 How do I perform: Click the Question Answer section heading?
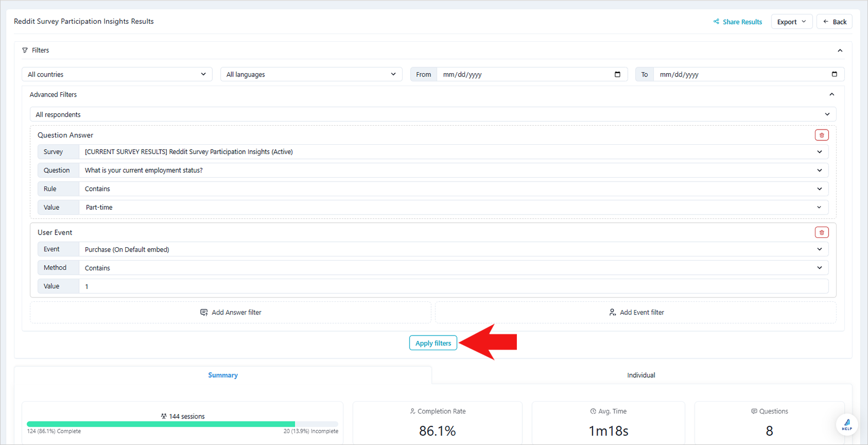(x=66, y=135)
